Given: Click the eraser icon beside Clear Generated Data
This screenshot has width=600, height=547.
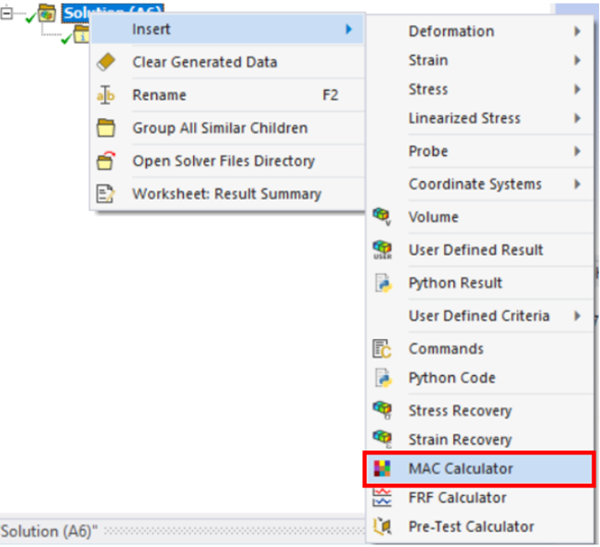Looking at the screenshot, I should click(106, 62).
